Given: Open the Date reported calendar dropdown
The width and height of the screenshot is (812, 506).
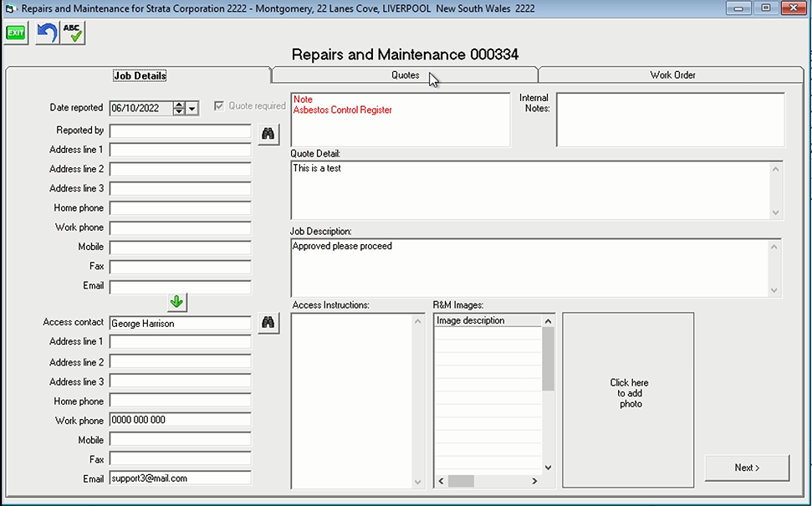Looking at the screenshot, I should 192,108.
